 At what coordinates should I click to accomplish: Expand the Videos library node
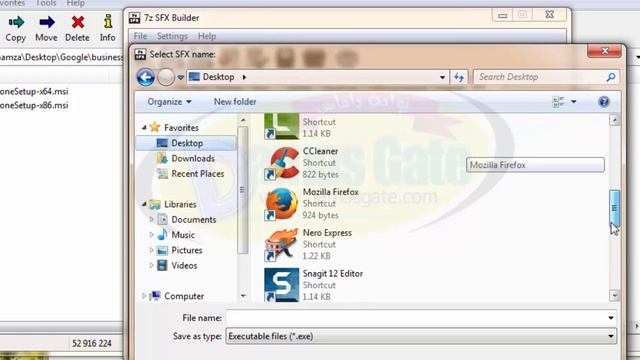point(151,265)
